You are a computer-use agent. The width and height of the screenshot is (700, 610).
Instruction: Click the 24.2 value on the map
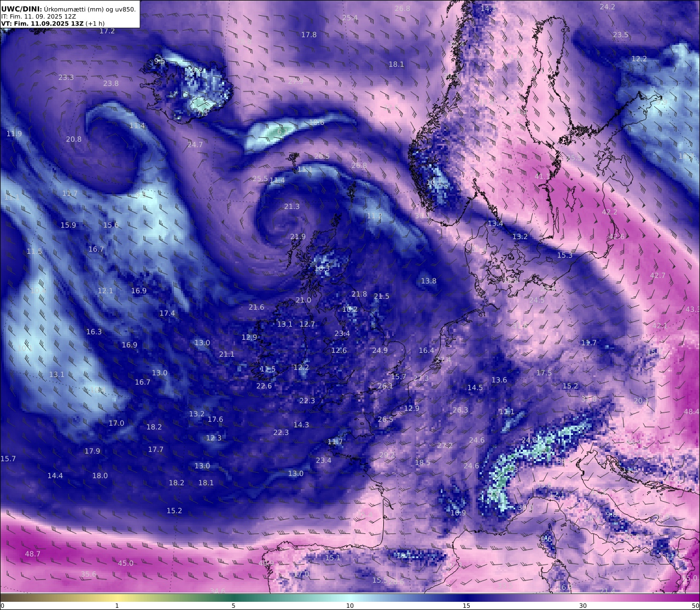pyautogui.click(x=608, y=7)
